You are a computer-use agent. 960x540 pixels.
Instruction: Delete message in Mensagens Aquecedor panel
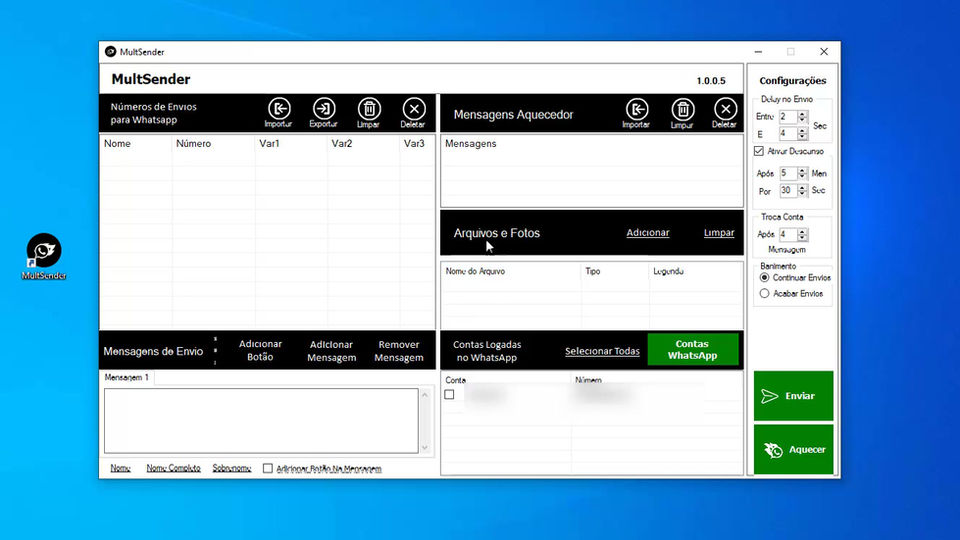[725, 114]
